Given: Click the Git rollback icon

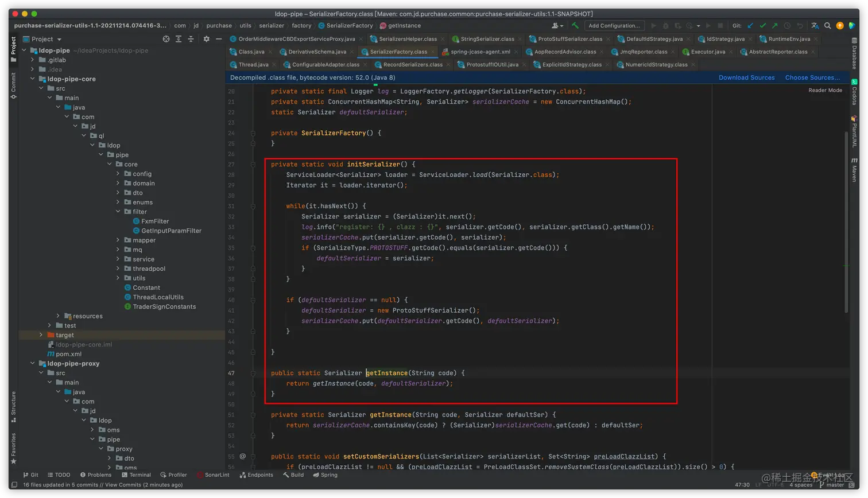Looking at the screenshot, I should 800,26.
